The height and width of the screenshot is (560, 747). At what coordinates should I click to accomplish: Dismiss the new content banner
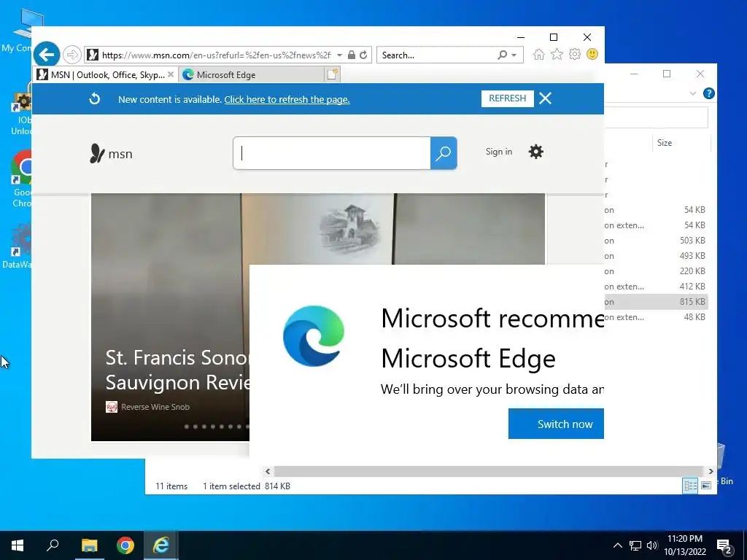coord(546,98)
